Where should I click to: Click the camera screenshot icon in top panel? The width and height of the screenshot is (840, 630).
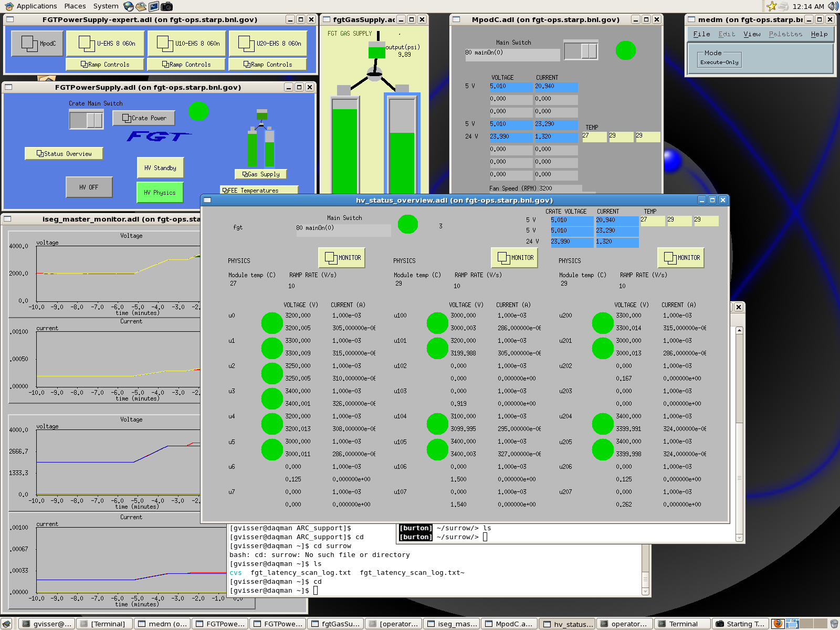click(x=167, y=6)
